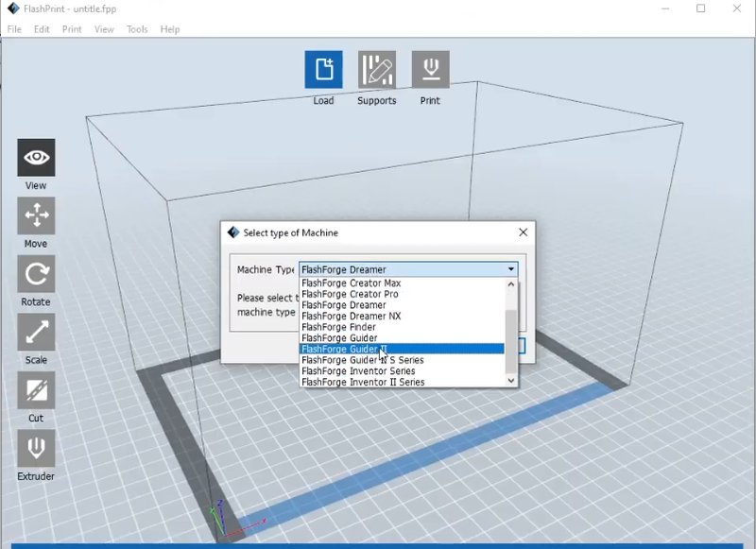Close the Select type of Machine dialog
Screen dimensions: 756x549
(x=523, y=232)
